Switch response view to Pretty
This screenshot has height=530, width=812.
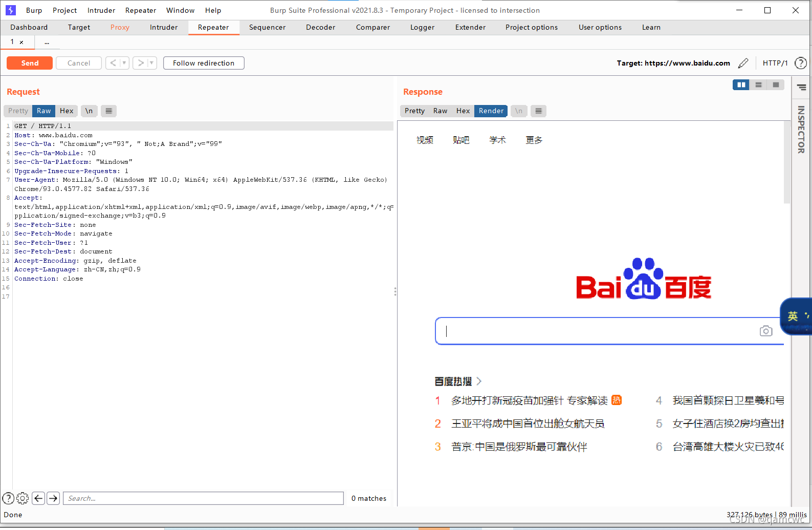point(414,111)
